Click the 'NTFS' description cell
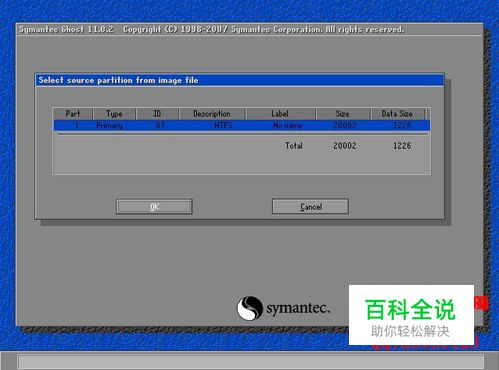Viewport: 499px width, 370px height. pos(223,125)
